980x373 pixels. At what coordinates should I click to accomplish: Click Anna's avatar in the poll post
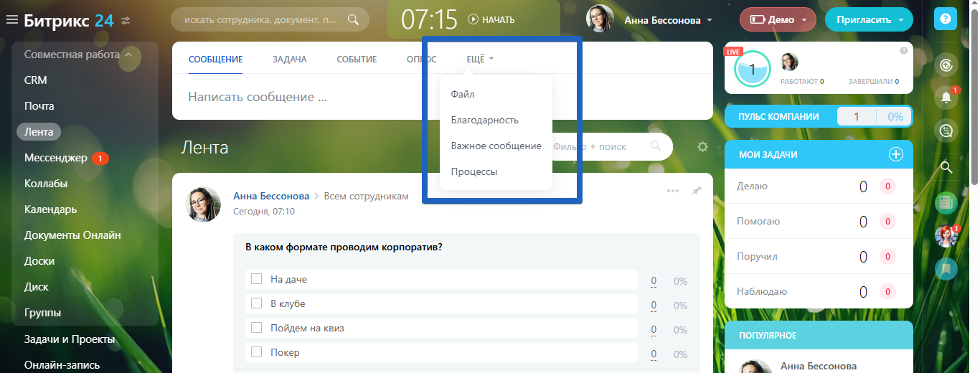pyautogui.click(x=204, y=205)
